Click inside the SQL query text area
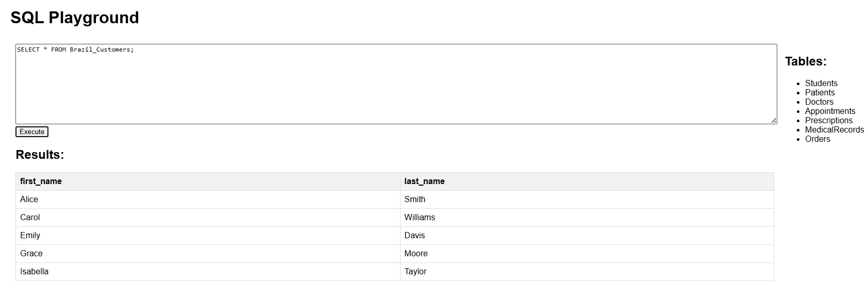This screenshot has width=868, height=297. pyautogui.click(x=396, y=84)
